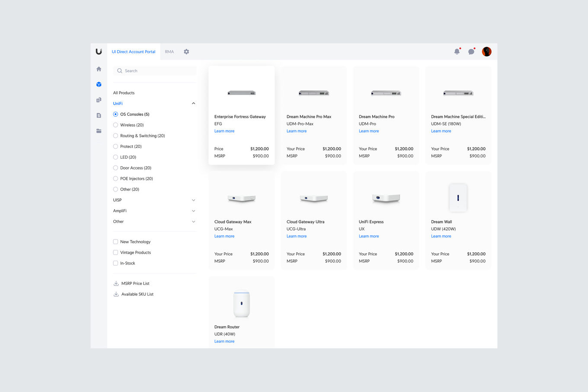Open Learn more for Cloud Gateway Max
The width and height of the screenshot is (588, 392).
tap(224, 236)
